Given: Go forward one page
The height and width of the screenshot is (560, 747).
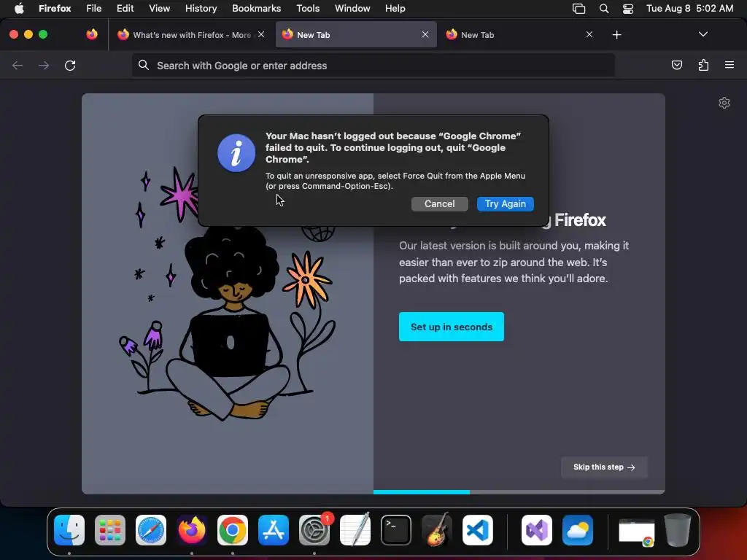Looking at the screenshot, I should tap(44, 65).
